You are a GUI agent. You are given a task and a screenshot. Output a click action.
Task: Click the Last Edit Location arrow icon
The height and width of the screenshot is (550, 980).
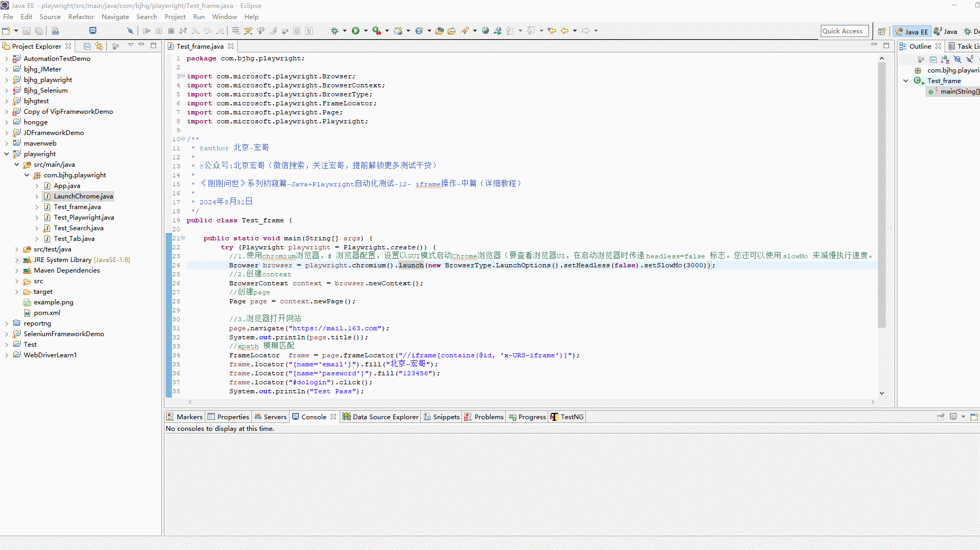552,31
